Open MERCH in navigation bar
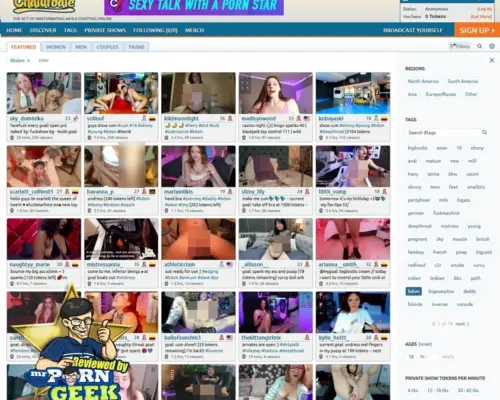Viewport: 500px width, 400px height. tap(194, 30)
